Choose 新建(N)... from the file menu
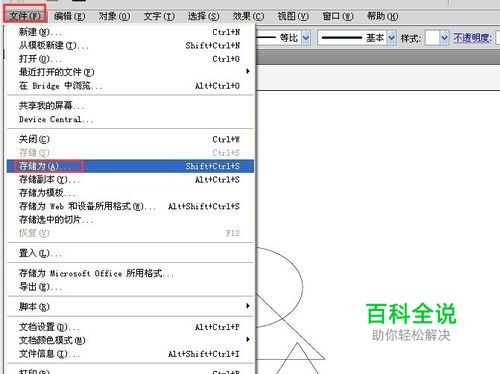The width and height of the screenshot is (500, 374). point(130,32)
